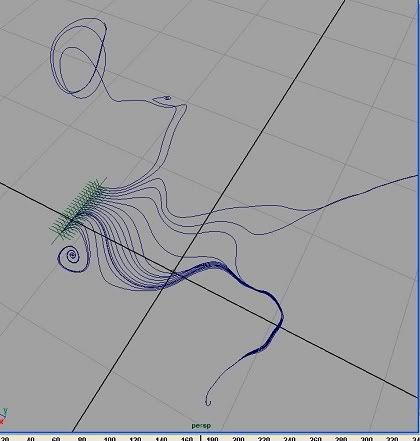Go to frame 200 on time slider
Screen dimensions: 420x441
238,439
